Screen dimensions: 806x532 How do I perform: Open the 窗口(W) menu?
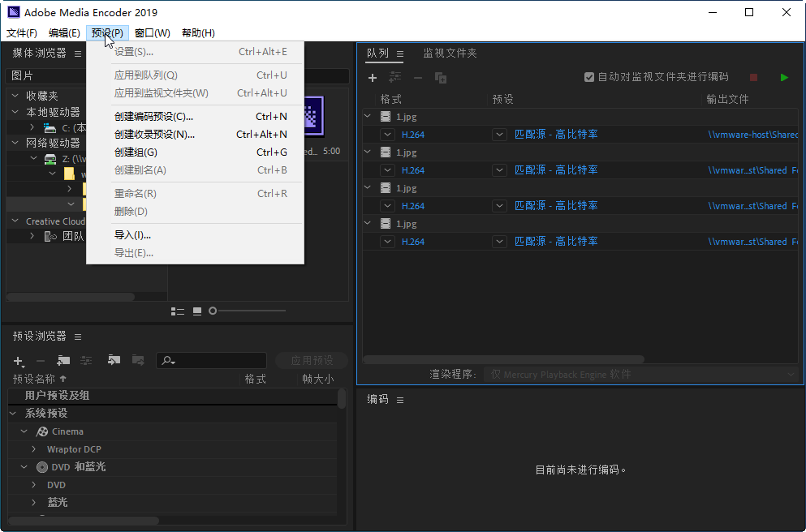click(x=152, y=33)
